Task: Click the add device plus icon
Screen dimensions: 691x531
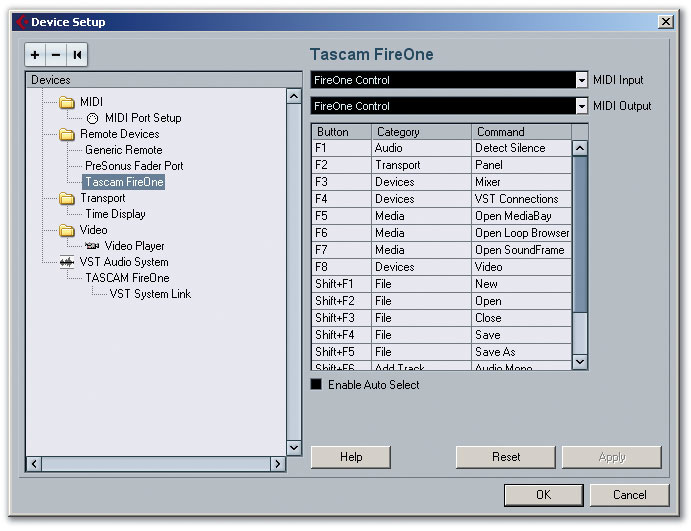Action: (x=35, y=55)
